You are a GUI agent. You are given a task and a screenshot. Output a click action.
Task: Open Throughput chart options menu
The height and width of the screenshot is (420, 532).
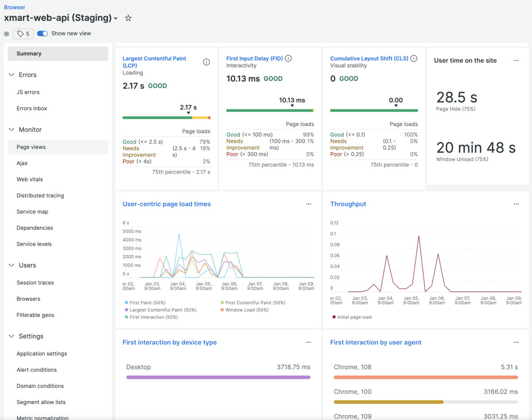pyautogui.click(x=516, y=204)
